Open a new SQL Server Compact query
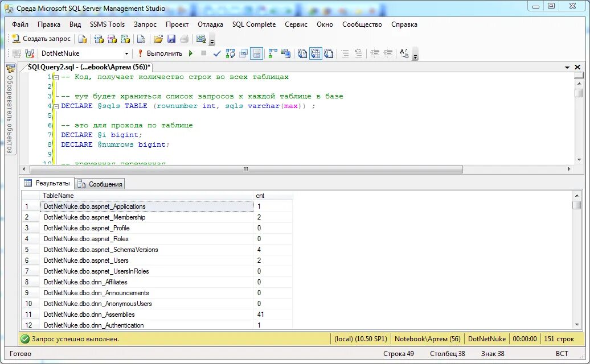The height and width of the screenshot is (364, 590). click(x=141, y=39)
